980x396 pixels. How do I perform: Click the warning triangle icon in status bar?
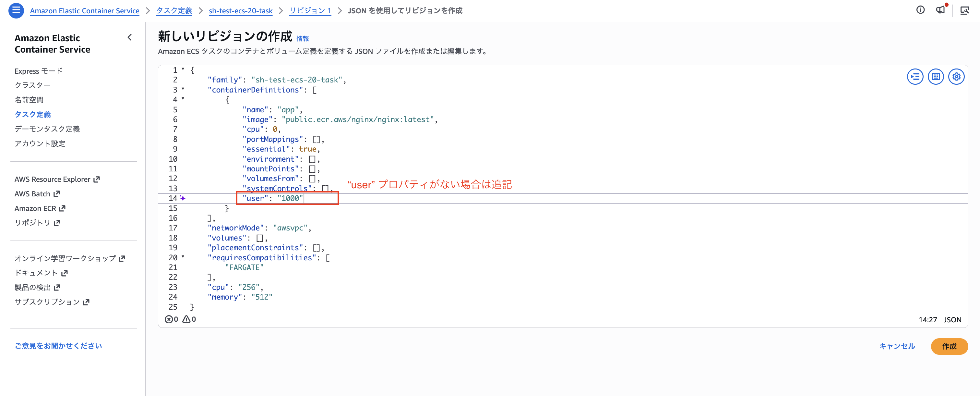pos(186,319)
